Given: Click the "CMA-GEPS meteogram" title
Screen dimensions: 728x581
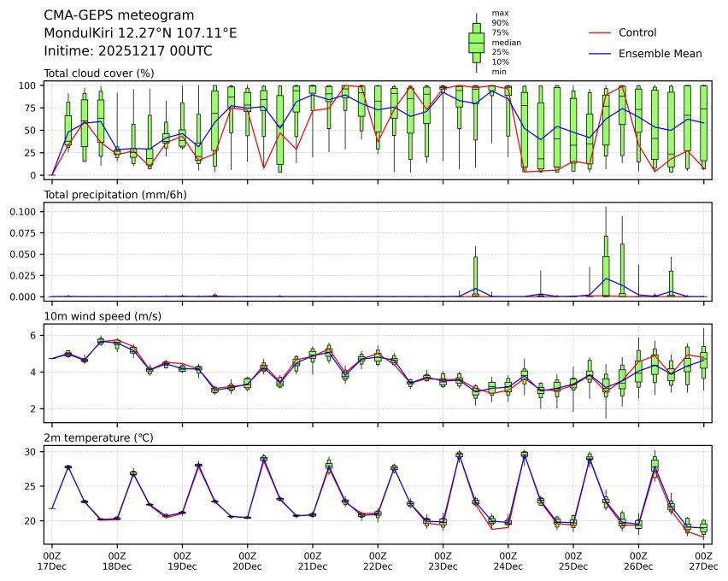Looking at the screenshot, I should [119, 16].
